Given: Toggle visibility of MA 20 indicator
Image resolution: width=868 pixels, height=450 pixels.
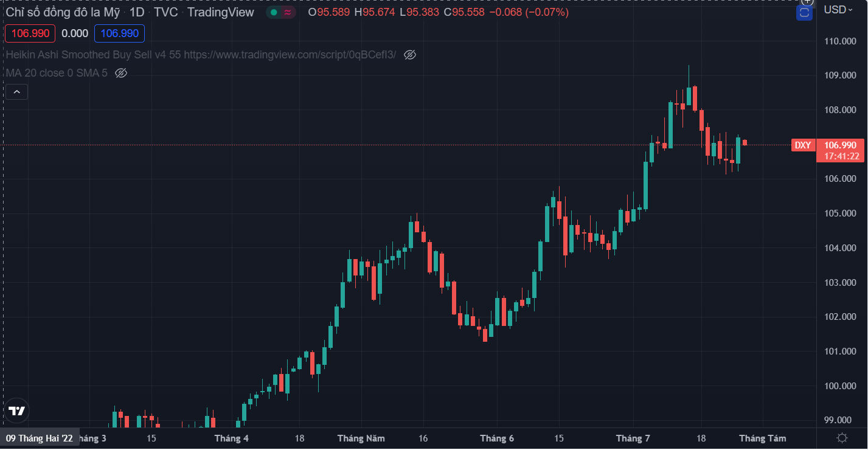Looking at the screenshot, I should click(121, 73).
